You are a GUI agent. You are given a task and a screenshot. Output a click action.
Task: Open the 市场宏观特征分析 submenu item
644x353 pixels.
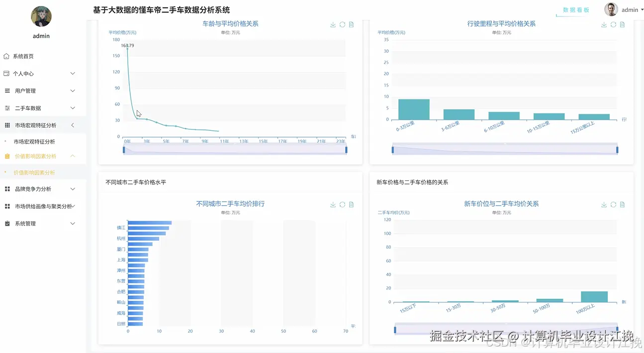pos(34,142)
